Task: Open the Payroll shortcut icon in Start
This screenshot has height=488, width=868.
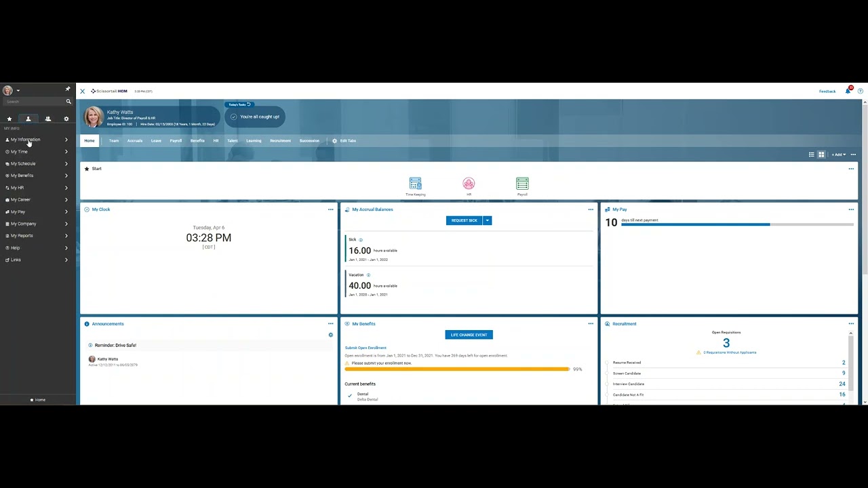Action: point(522,184)
